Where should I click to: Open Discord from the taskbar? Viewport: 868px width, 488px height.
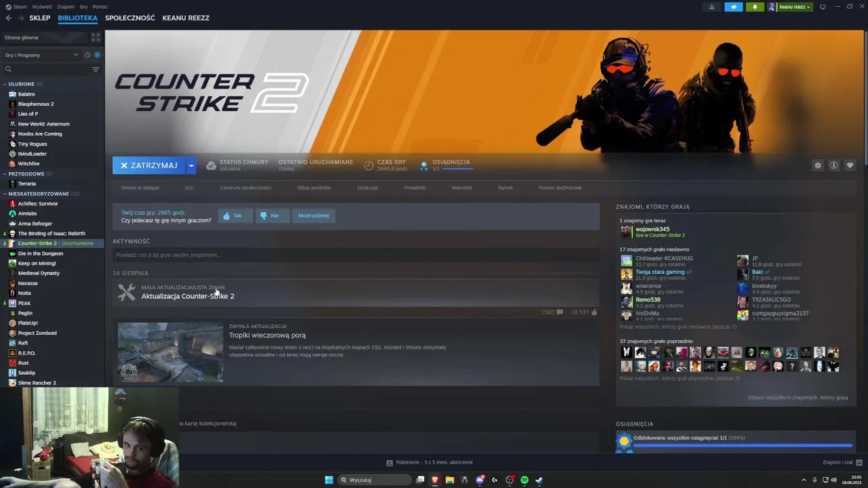point(479,480)
